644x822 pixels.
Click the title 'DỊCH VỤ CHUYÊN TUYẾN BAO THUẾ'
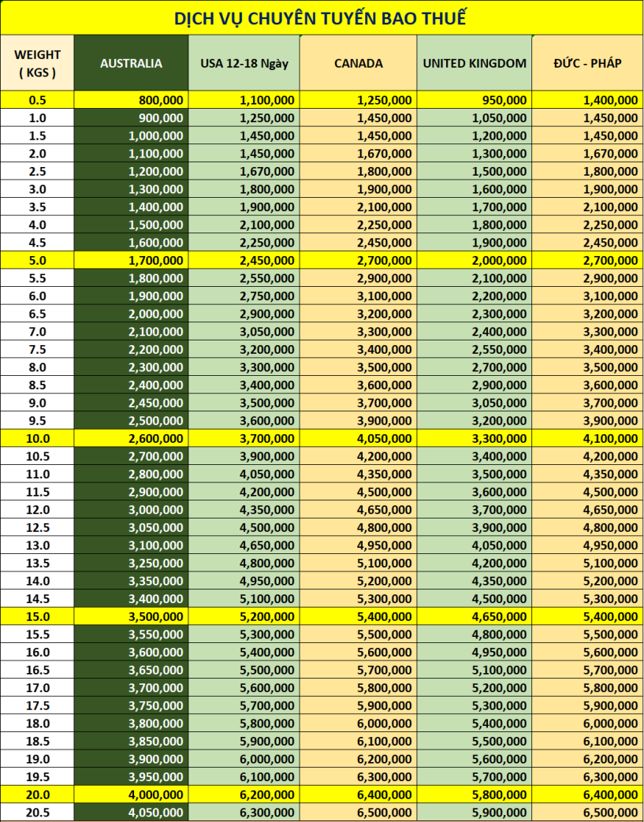[320, 18]
